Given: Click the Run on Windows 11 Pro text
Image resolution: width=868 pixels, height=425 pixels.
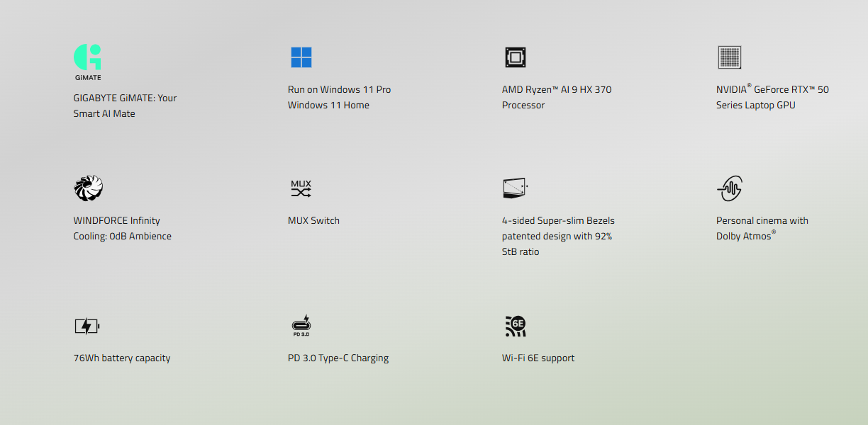Looking at the screenshot, I should pyautogui.click(x=339, y=89).
